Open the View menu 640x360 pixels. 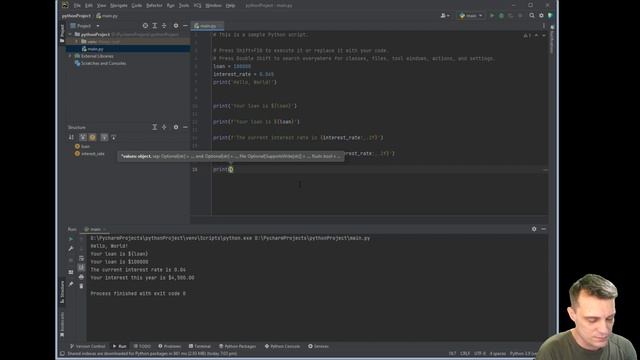pos(101,5)
